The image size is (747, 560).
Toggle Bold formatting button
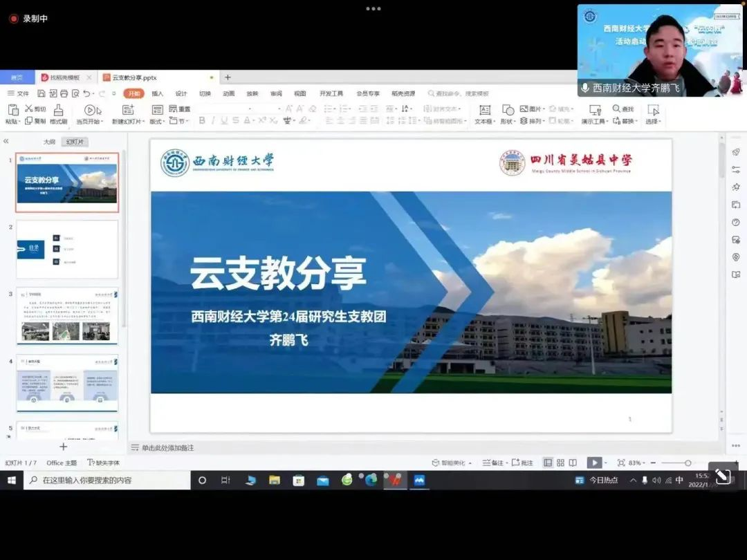tap(202, 121)
